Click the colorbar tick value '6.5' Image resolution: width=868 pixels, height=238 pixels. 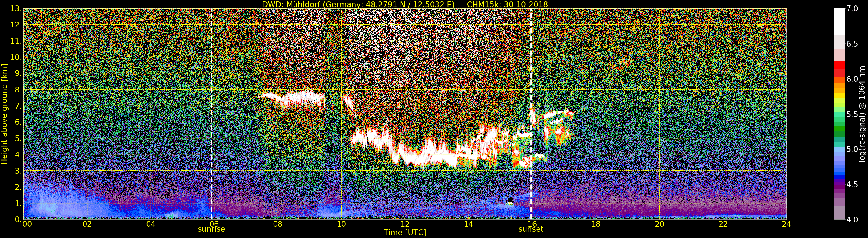(x=852, y=44)
